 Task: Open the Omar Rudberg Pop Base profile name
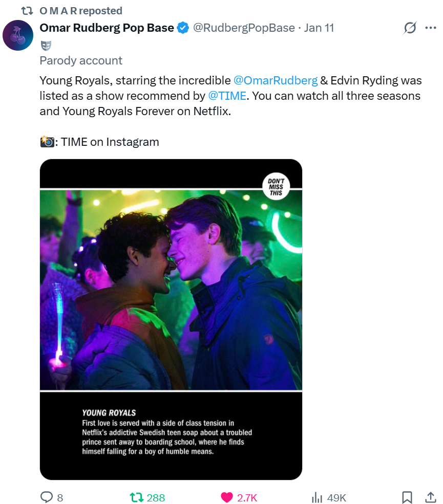point(107,28)
